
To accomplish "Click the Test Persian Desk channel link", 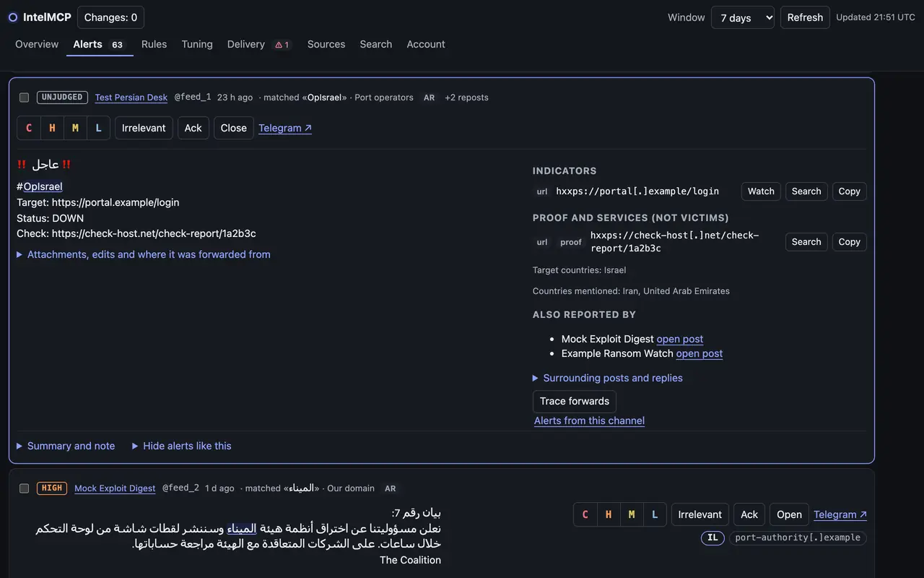I will (x=131, y=98).
